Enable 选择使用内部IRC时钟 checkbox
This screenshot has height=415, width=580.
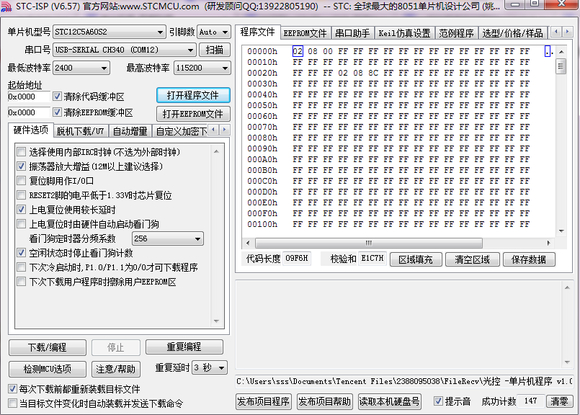point(21,152)
